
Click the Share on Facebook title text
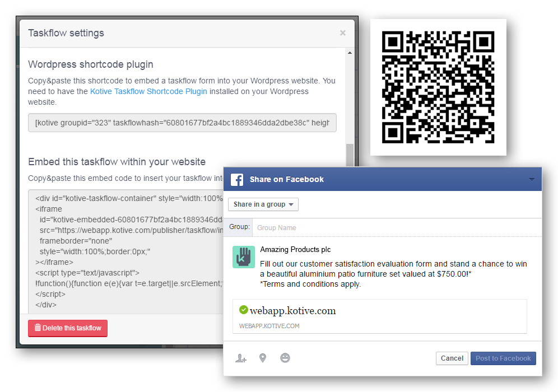pos(287,179)
